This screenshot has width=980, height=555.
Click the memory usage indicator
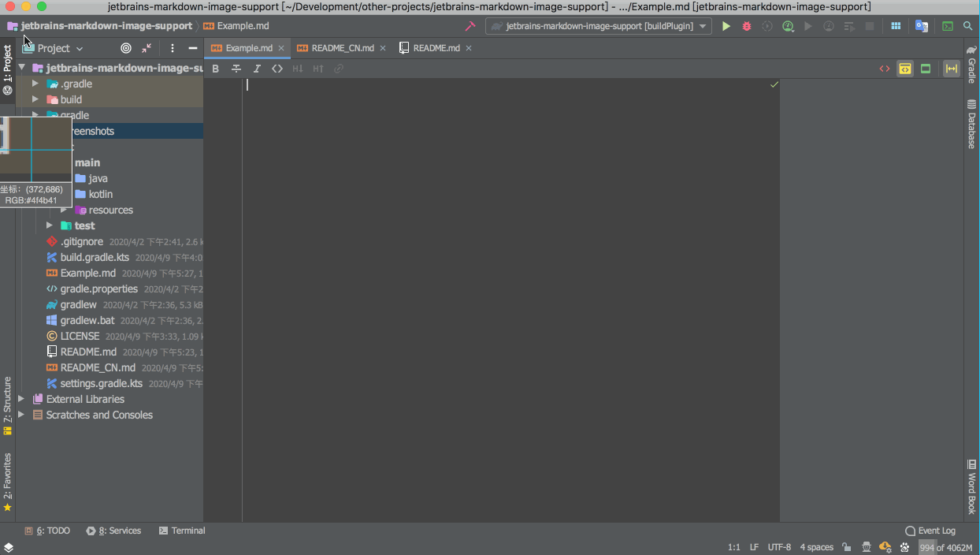click(946, 547)
